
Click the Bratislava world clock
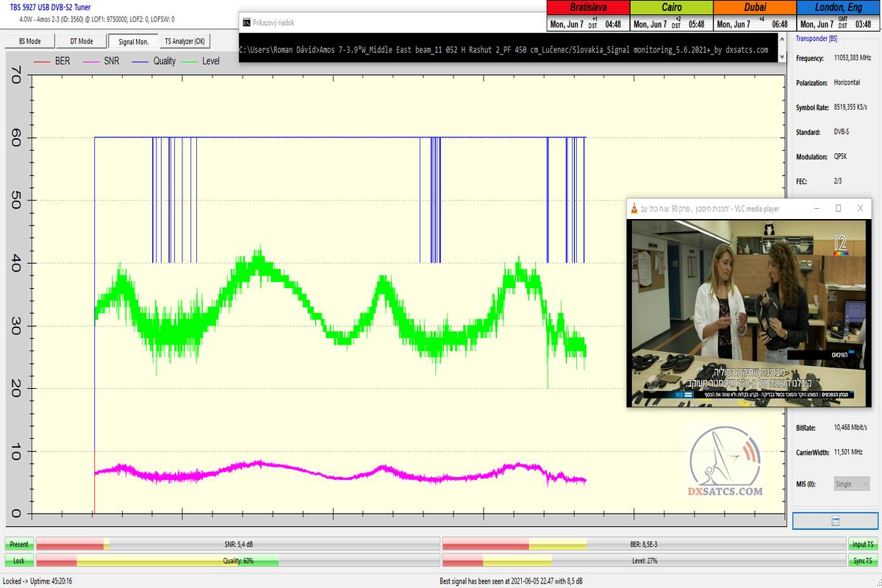[588, 16]
